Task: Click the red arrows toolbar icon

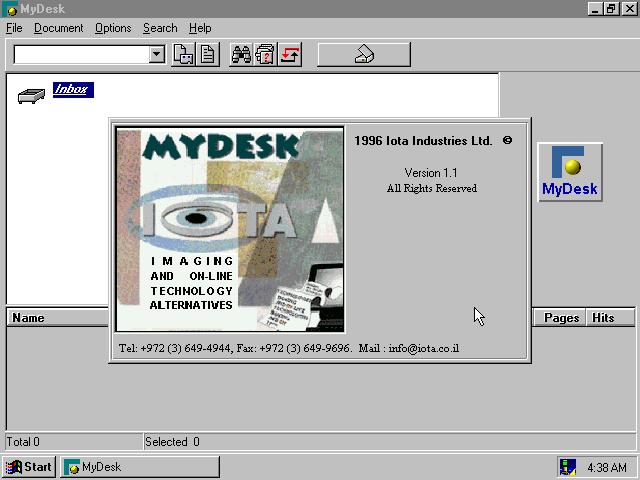Action: click(x=290, y=54)
